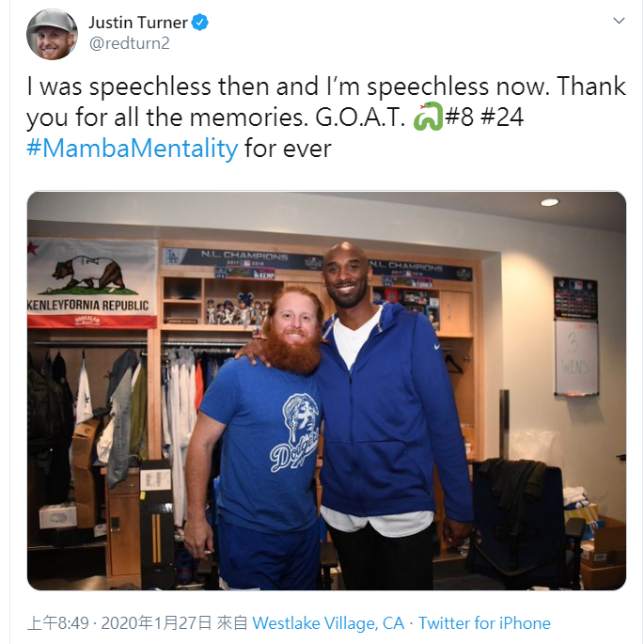Click the Kenleyfornia Republic flag in the photo
This screenshot has width=644, height=644.
coord(92,284)
